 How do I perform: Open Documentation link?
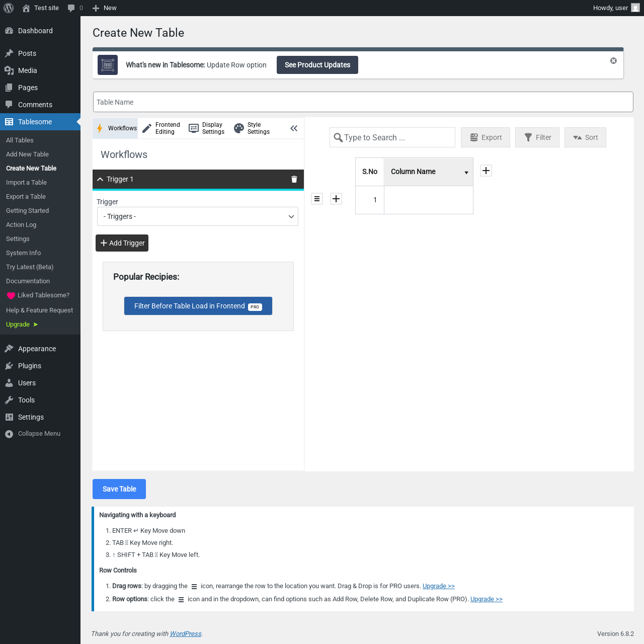tap(28, 281)
